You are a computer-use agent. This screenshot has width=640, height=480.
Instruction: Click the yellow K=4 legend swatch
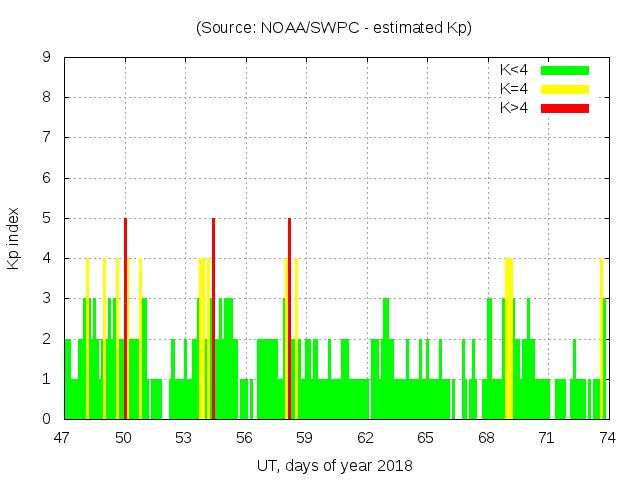coord(565,89)
